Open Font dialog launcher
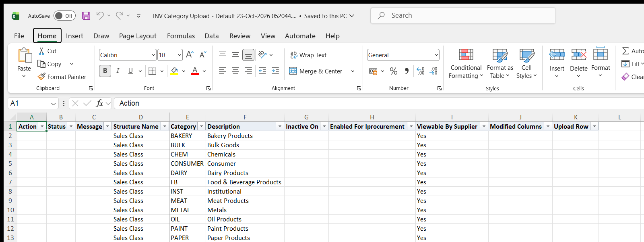The height and width of the screenshot is (242, 644). [208, 88]
